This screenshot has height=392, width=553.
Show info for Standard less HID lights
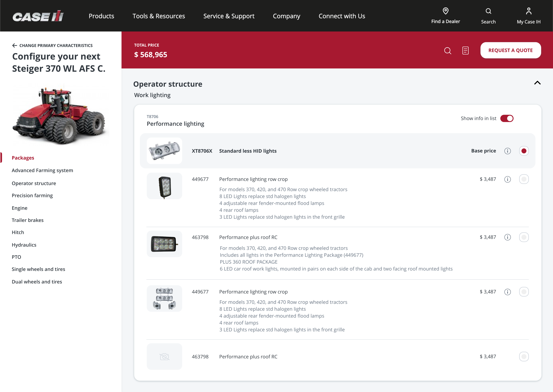[x=507, y=151]
